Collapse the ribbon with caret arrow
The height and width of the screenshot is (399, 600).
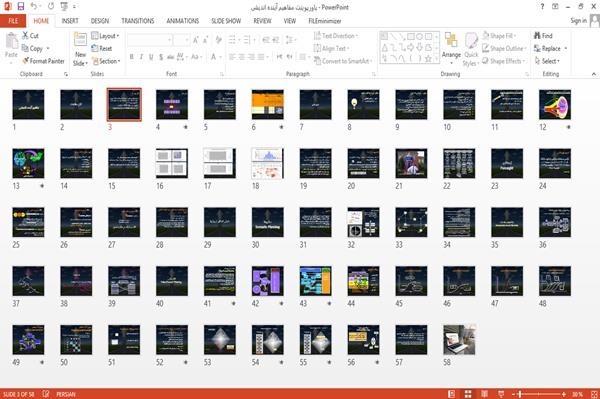(x=593, y=74)
